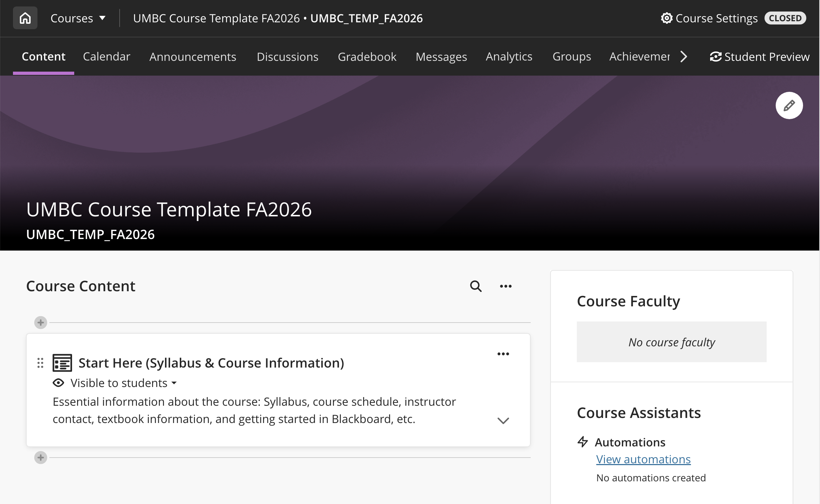Edit the course banner with the pencil icon

point(789,105)
